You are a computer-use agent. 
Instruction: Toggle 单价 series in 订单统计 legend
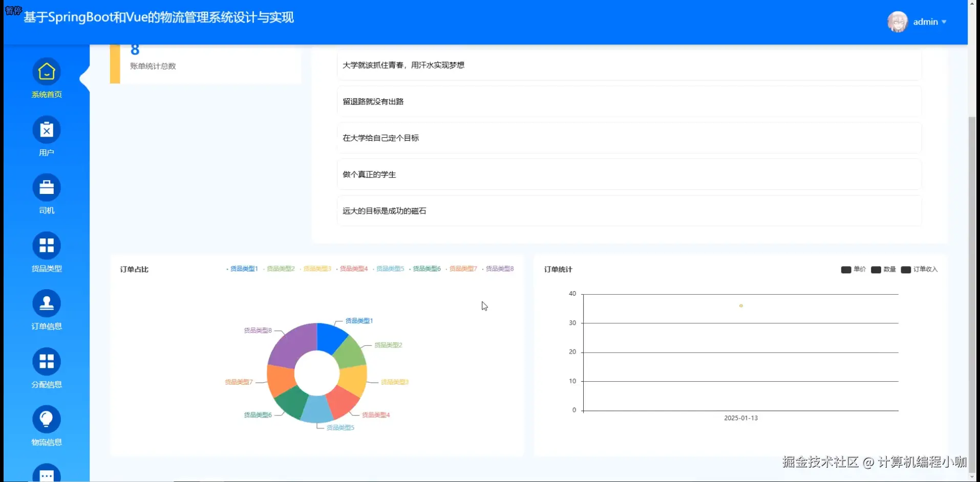[854, 270]
